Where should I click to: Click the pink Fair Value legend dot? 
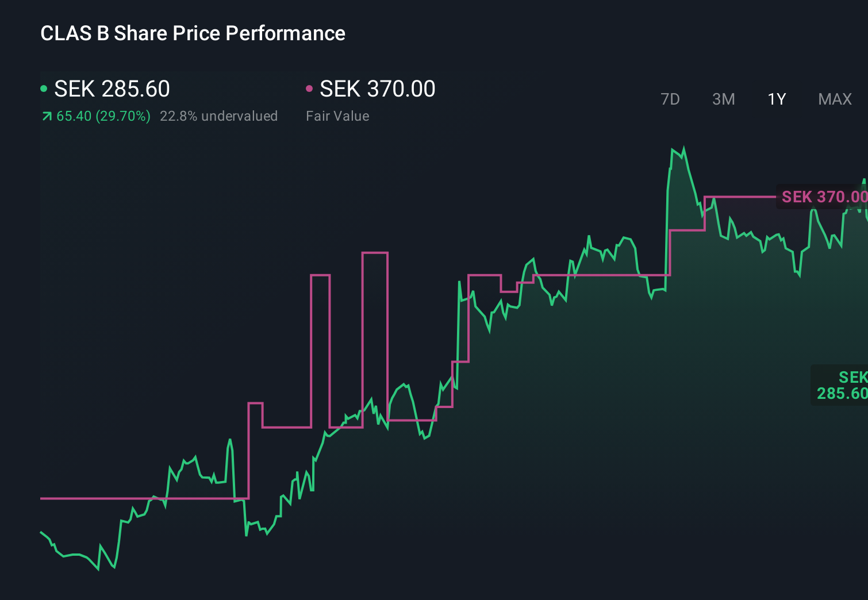coord(310,88)
